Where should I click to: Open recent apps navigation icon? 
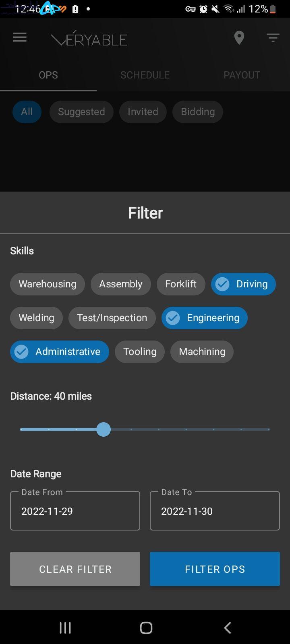pos(65,627)
